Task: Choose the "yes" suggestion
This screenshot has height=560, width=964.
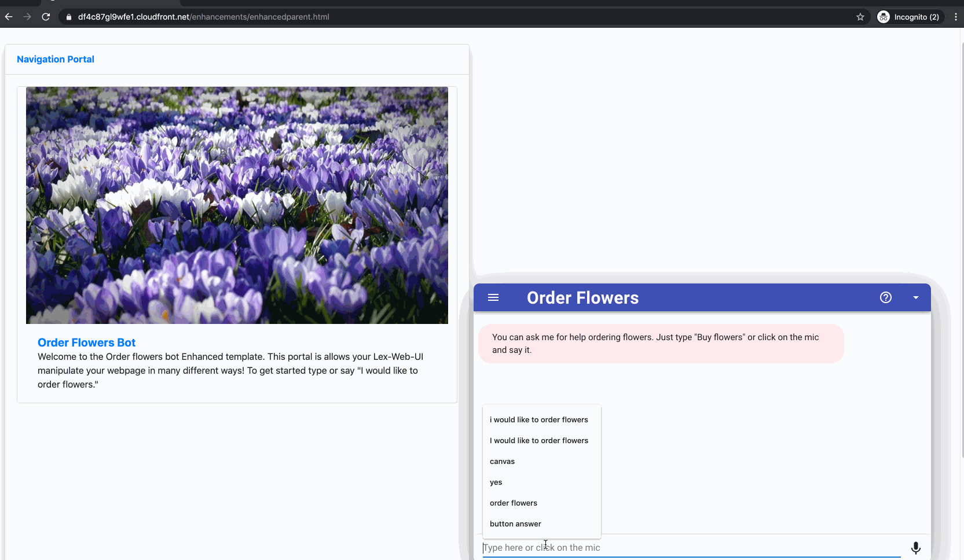Action: [542, 482]
